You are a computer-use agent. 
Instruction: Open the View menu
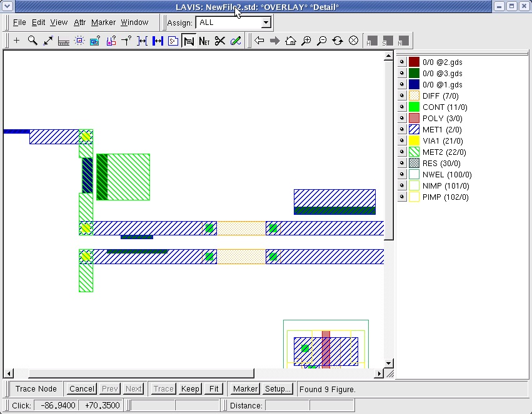[59, 22]
